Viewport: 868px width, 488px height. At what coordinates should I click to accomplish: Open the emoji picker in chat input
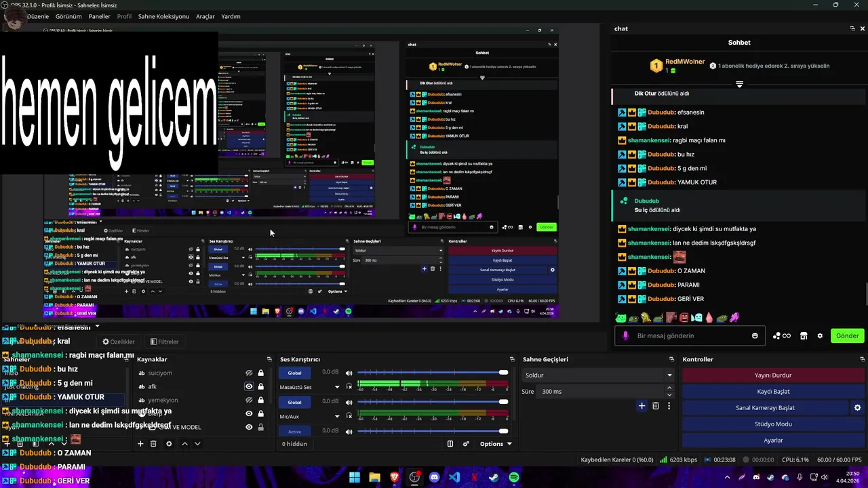755,335
